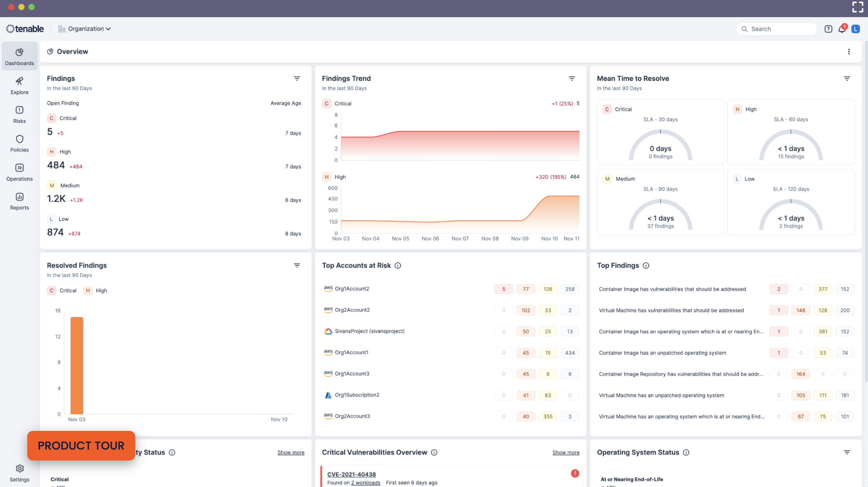The height and width of the screenshot is (487, 868).
Task: Open Overview three-dot options menu
Action: click(x=849, y=52)
